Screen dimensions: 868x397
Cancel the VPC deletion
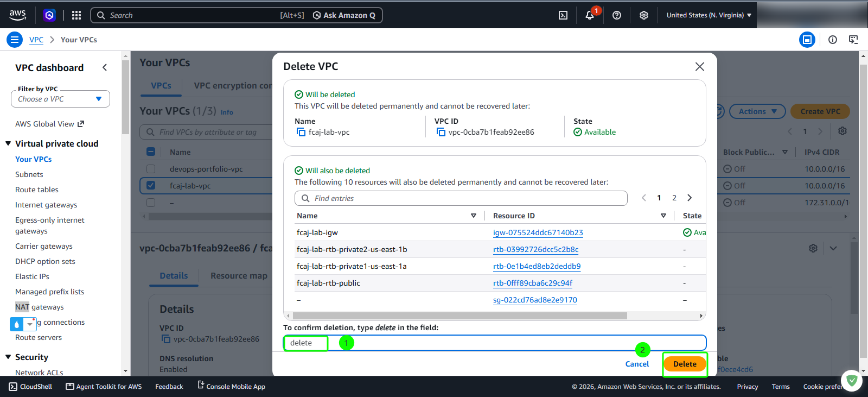(637, 364)
